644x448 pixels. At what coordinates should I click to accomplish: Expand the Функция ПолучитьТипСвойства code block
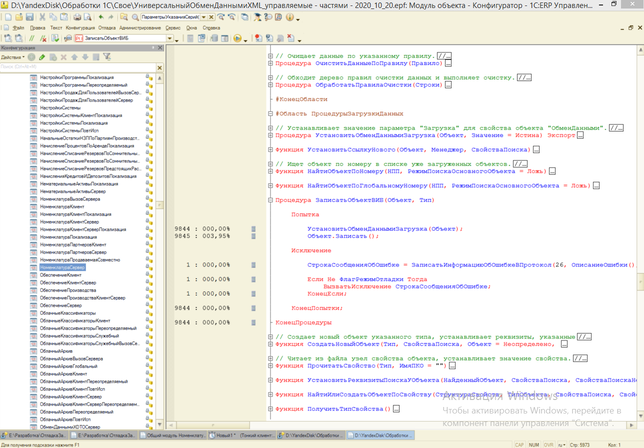[269, 409]
